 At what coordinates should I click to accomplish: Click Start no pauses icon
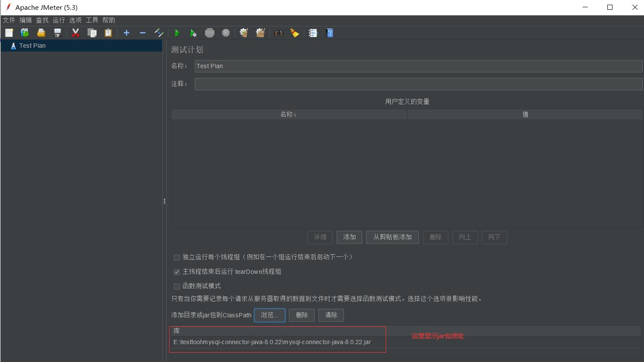click(193, 33)
